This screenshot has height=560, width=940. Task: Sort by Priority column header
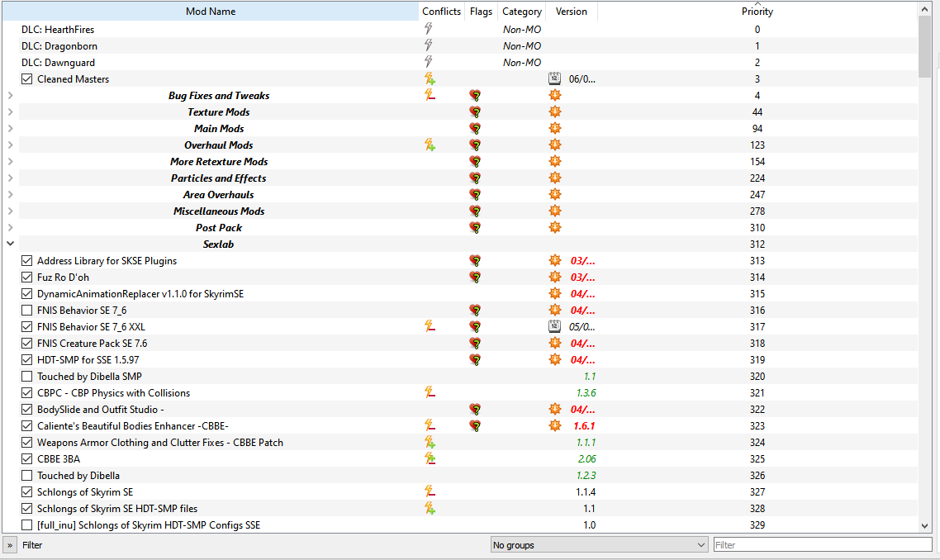(757, 11)
